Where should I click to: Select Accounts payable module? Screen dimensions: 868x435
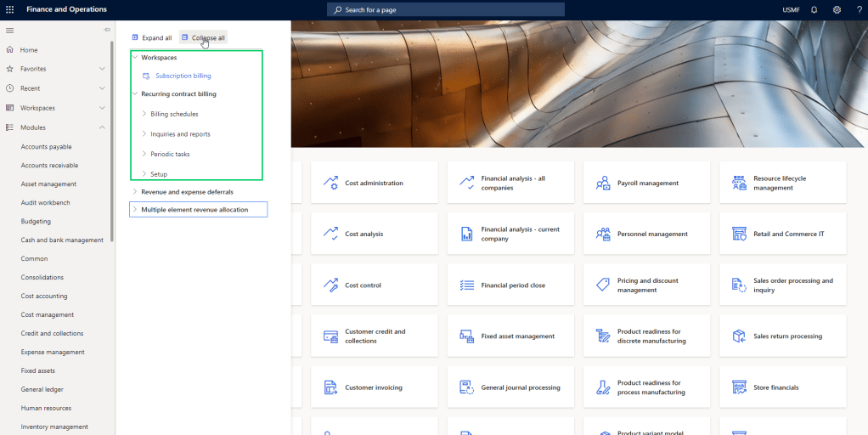point(46,147)
